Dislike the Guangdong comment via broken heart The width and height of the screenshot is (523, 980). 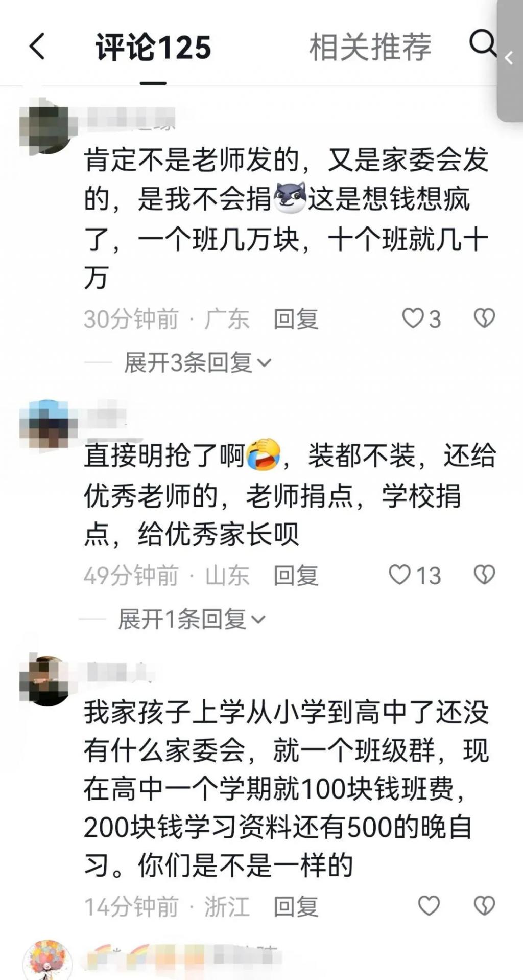[484, 318]
